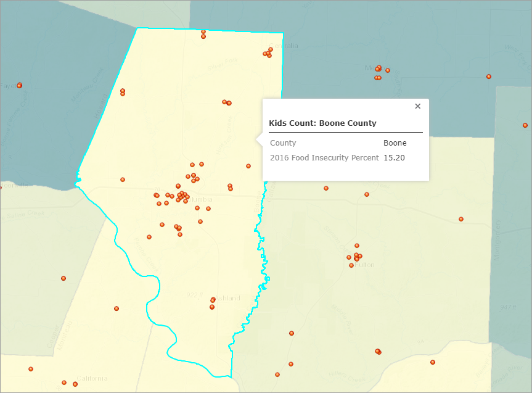The width and height of the screenshot is (532, 393).
Task: Click the 922 ft elevation label near Ashland
Action: click(x=195, y=295)
